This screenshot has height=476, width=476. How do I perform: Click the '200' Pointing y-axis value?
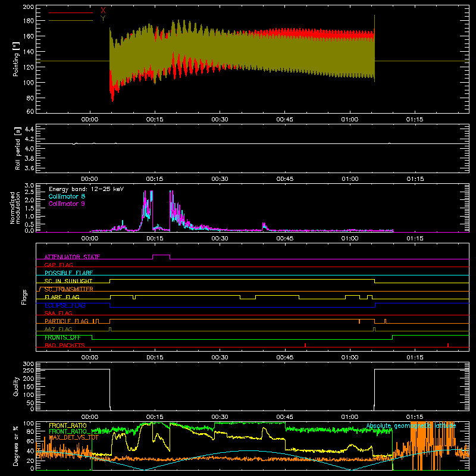29,7
